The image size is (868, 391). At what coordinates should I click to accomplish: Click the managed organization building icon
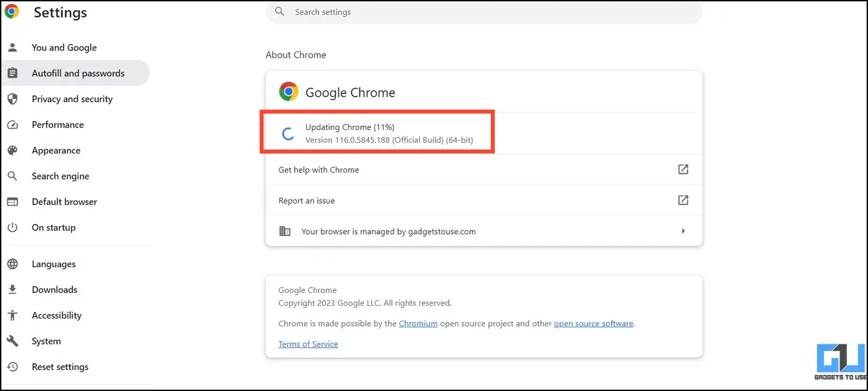click(285, 231)
